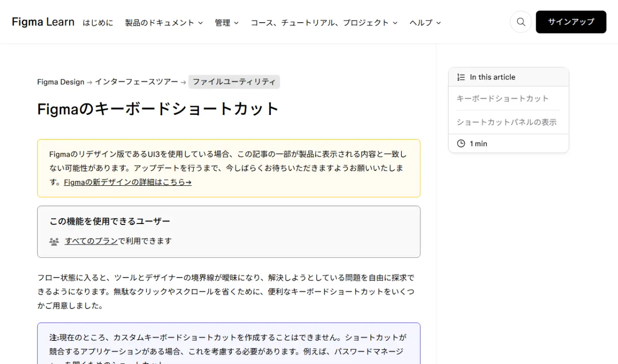Follow the Figmaの新デザインの詳細はこちら link
The width and height of the screenshot is (618, 364).
click(128, 182)
